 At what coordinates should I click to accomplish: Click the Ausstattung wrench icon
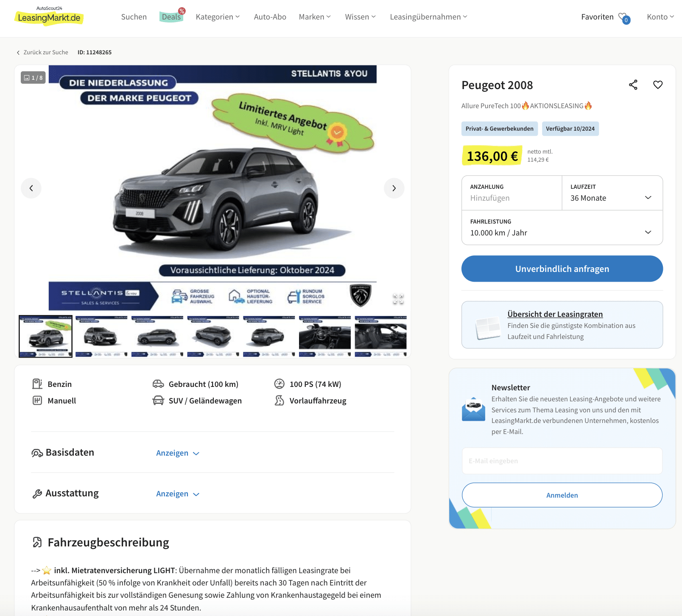pos(37,494)
